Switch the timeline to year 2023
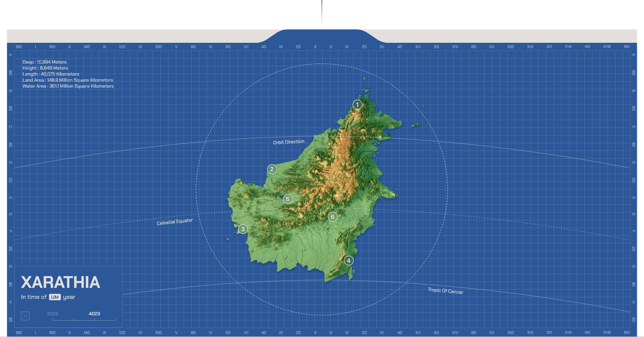 click(52, 314)
